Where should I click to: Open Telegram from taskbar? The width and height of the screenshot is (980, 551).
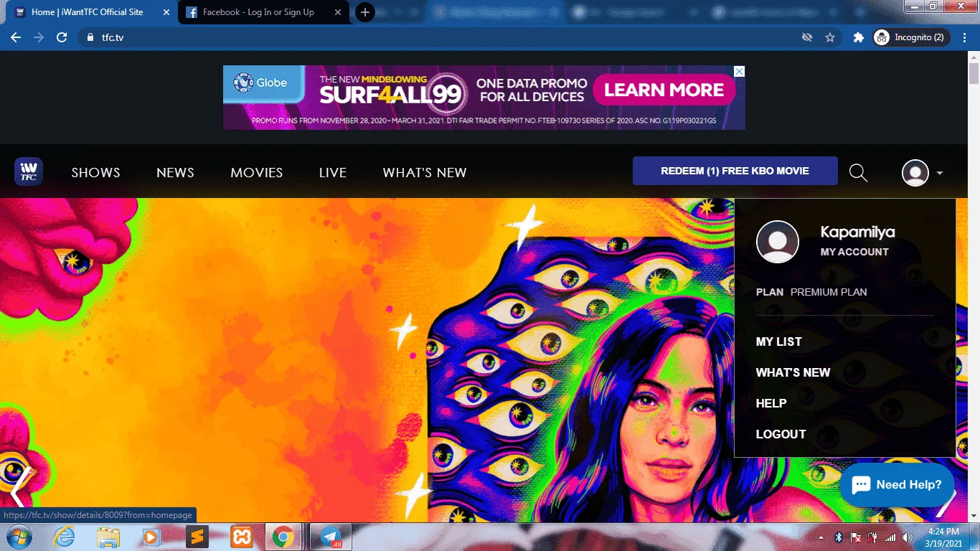pyautogui.click(x=331, y=537)
